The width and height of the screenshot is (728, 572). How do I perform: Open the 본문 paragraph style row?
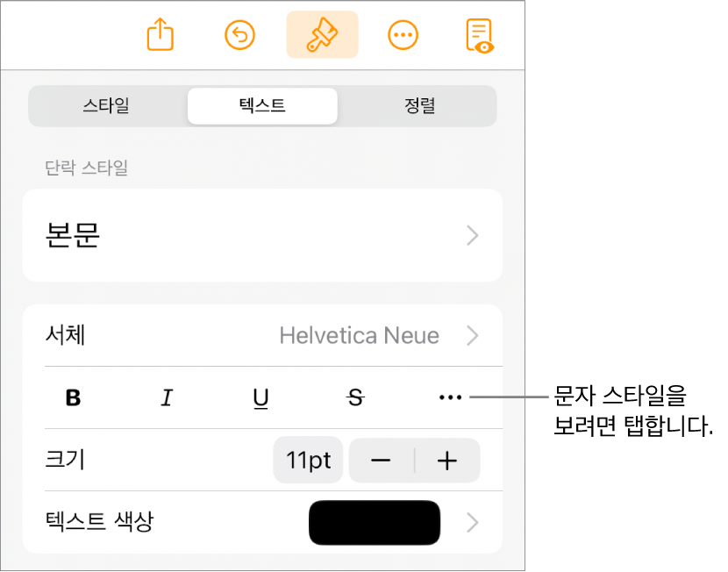(263, 235)
